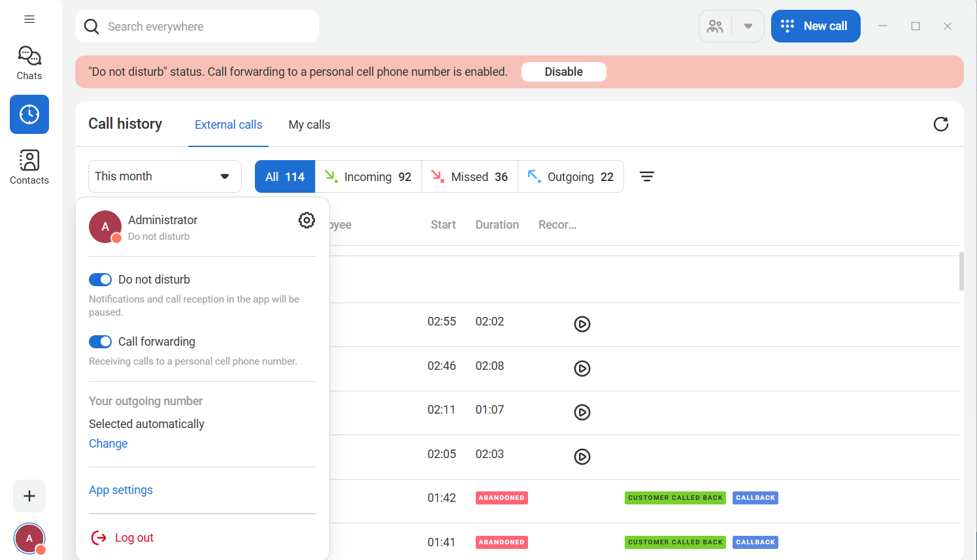Expand the This month period dropdown
The width and height of the screenshot is (977, 560).
(165, 176)
